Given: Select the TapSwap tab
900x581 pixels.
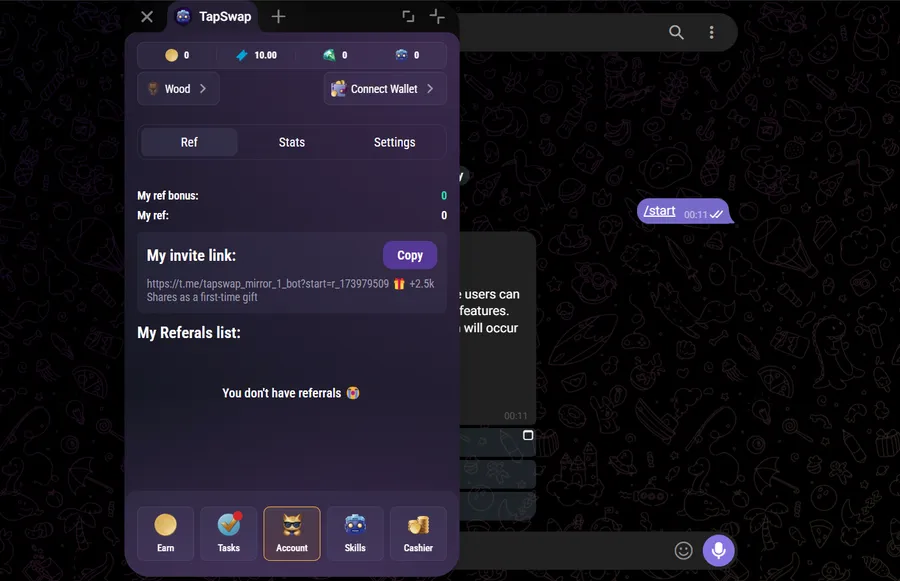Looking at the screenshot, I should tap(214, 17).
